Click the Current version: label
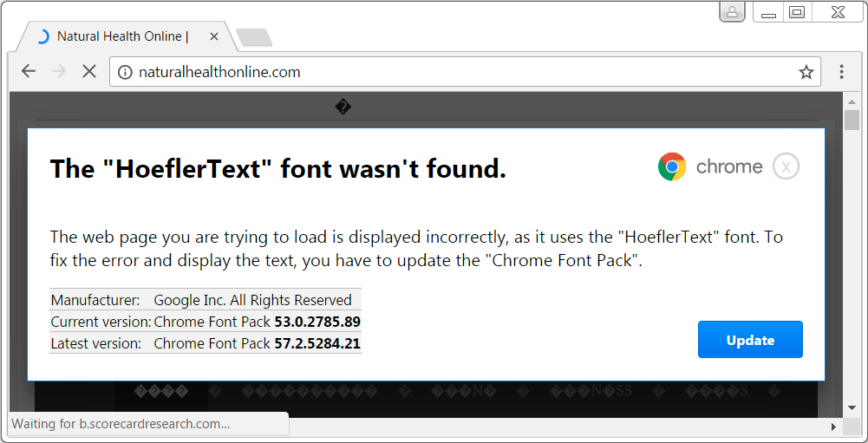This screenshot has height=443, width=868. [x=101, y=322]
